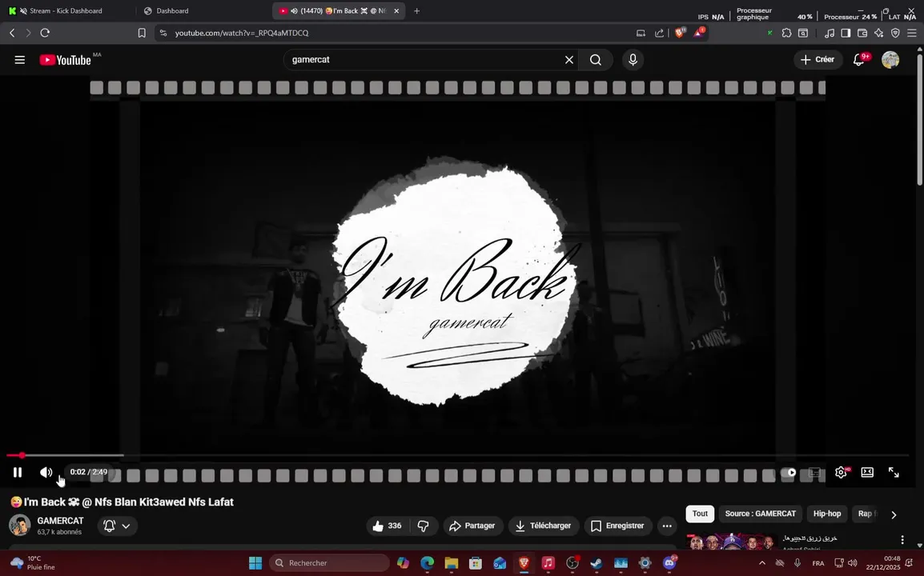Viewport: 924px width, 576px height.
Task: Toggle the autoplay switch in the player
Action: (788, 472)
